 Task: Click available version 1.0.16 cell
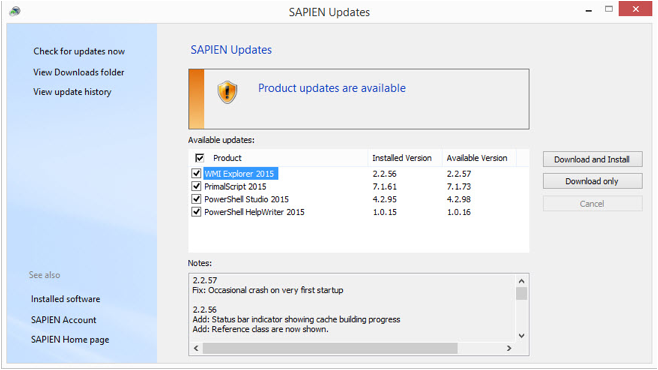(x=459, y=212)
